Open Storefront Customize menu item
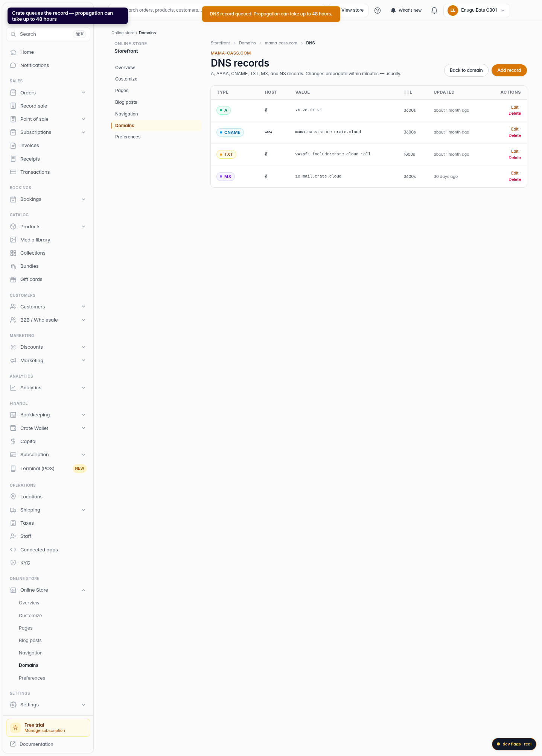The height and width of the screenshot is (756, 542). [x=126, y=79]
